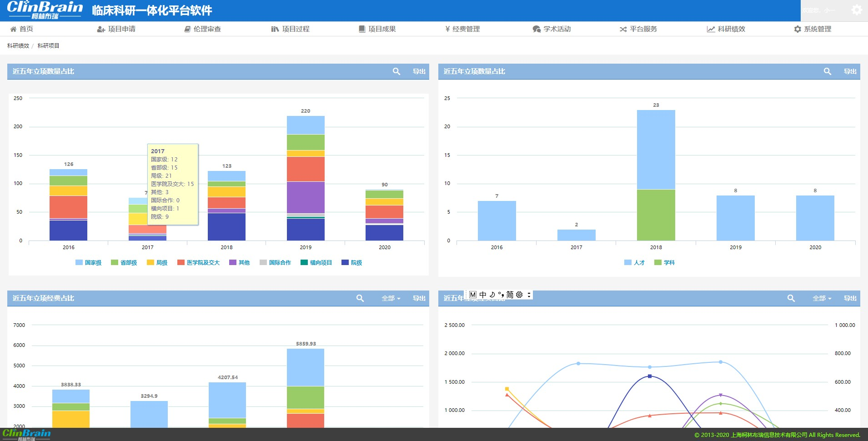868x441 pixels.
Task: Open the 项目成果 menu
Action: pos(377,29)
